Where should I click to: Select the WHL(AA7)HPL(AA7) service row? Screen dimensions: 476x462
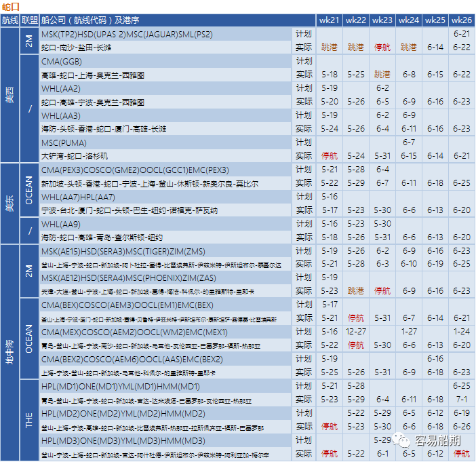tap(165, 197)
